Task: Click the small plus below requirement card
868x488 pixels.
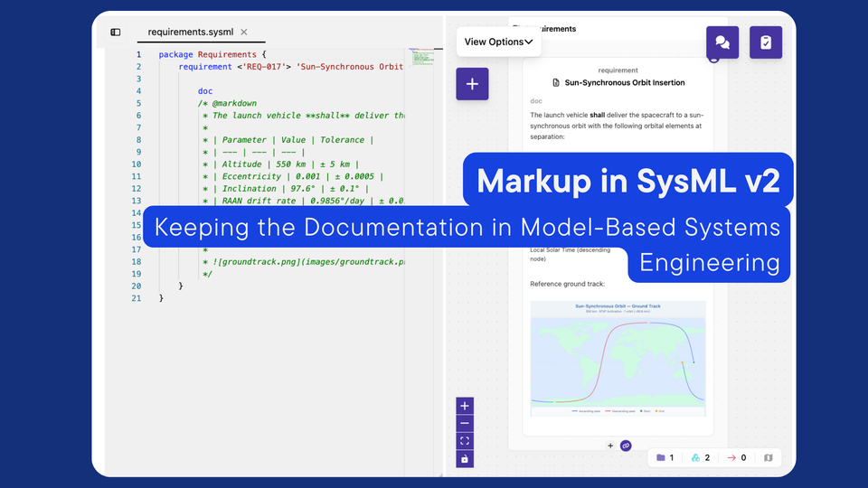Action: coord(610,446)
